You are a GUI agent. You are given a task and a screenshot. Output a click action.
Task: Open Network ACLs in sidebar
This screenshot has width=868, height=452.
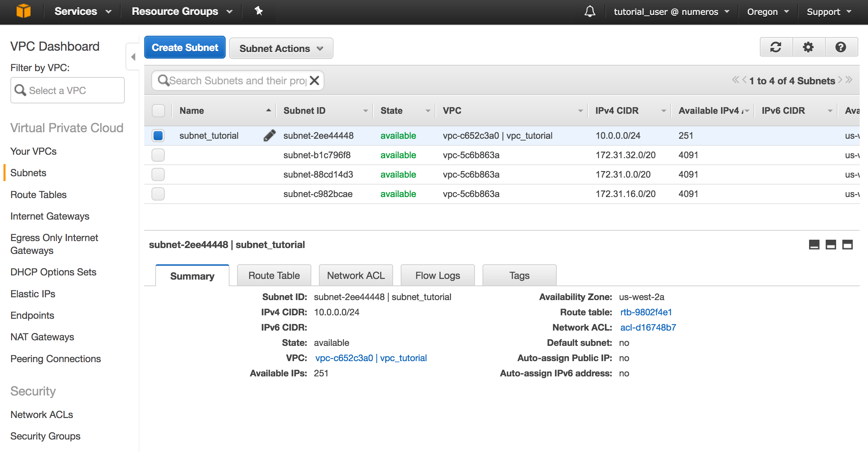point(42,415)
